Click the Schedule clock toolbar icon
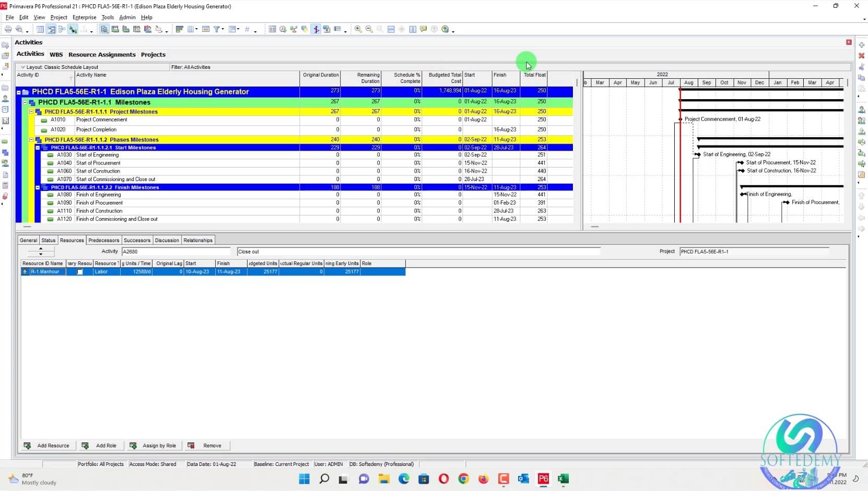The image size is (868, 491). pyautogui.click(x=283, y=29)
